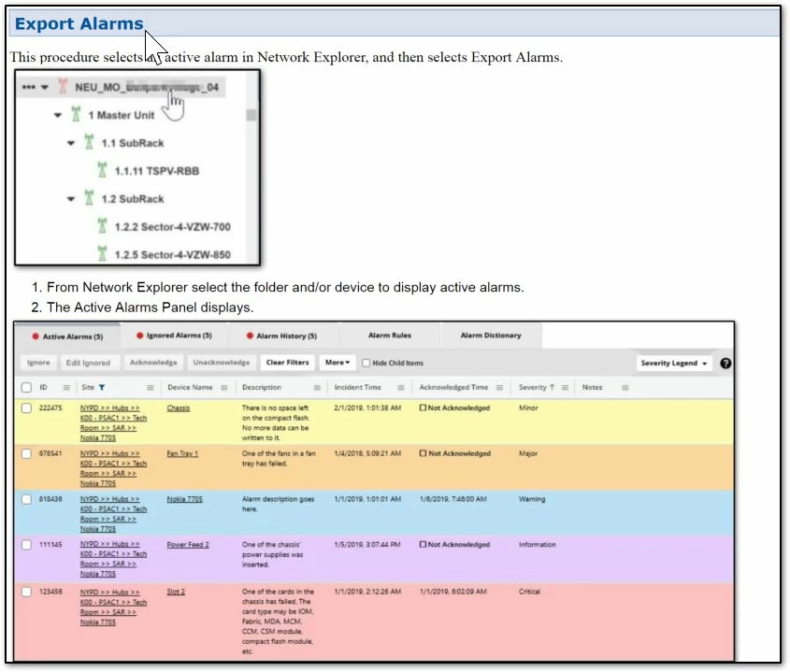Open the Device Name column menu icon
The image size is (790, 672).
pyautogui.click(x=224, y=387)
